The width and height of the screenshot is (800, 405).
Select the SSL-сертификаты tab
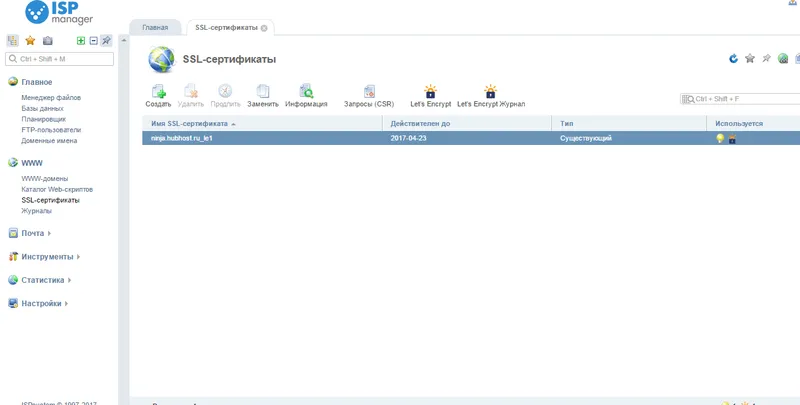tap(226, 28)
